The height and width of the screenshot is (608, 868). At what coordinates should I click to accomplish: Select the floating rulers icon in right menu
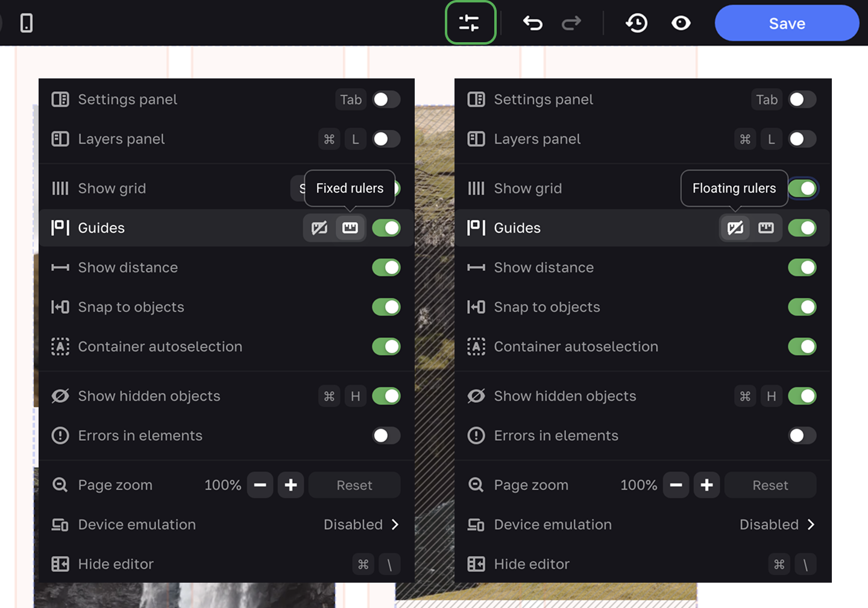(735, 228)
